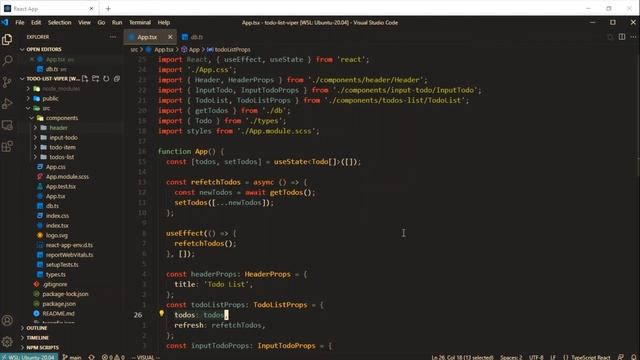Click the lightbulb code action icon
The width and height of the screenshot is (640, 360).
click(x=162, y=313)
